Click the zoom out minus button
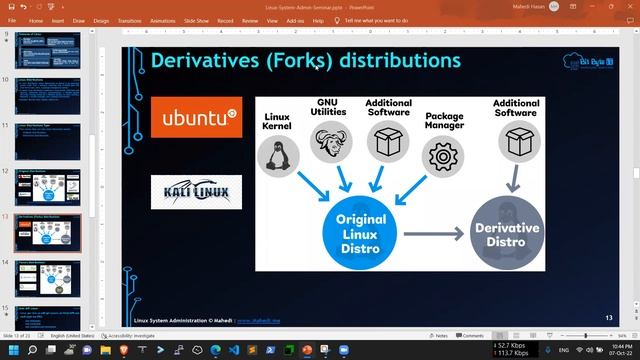 562,336
